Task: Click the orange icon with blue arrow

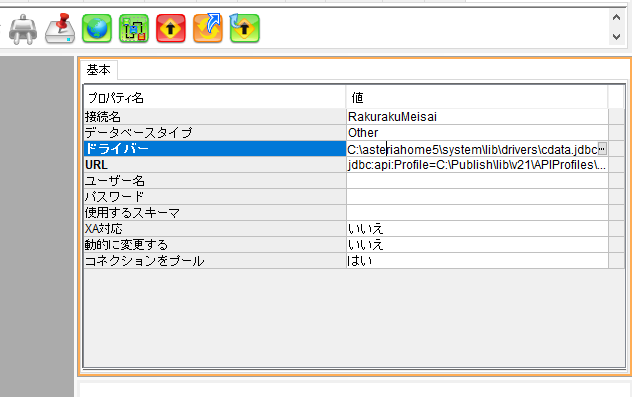Action: click(208, 28)
